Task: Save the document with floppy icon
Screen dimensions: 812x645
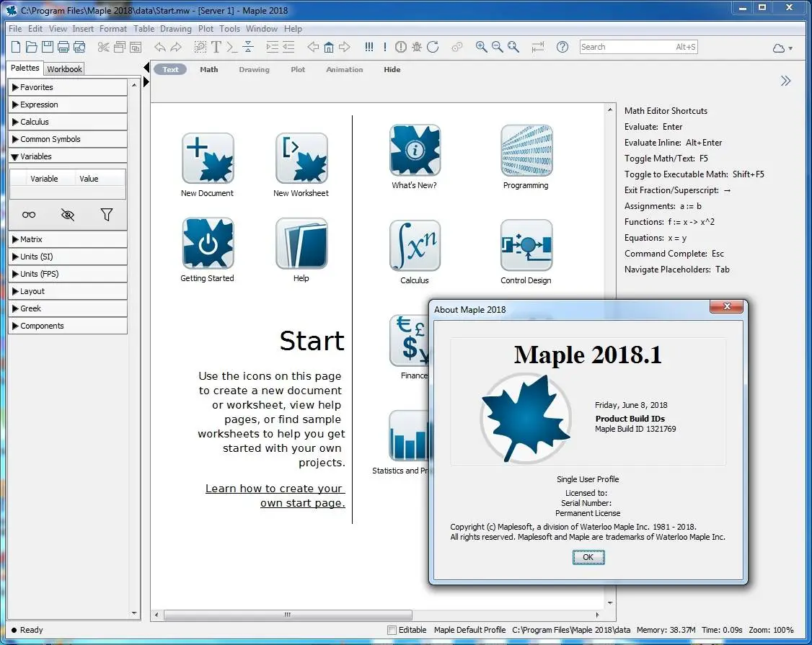Action: [48, 47]
